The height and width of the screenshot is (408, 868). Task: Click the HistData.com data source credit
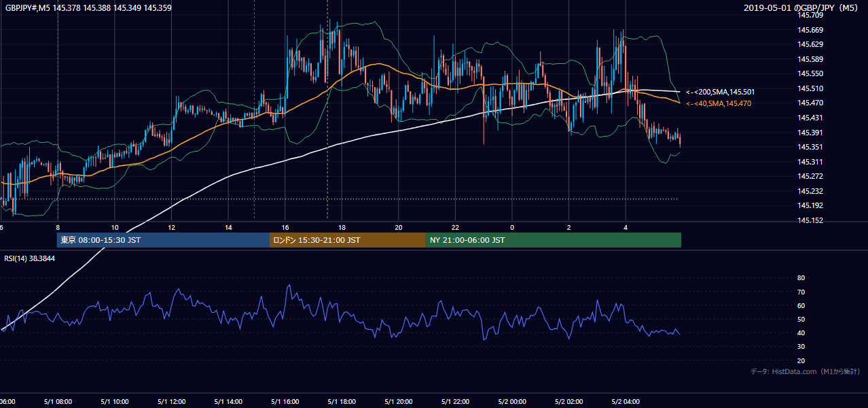click(805, 371)
